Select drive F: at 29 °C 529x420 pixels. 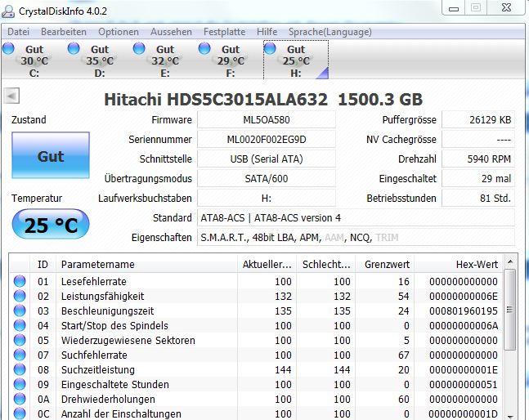pos(230,60)
